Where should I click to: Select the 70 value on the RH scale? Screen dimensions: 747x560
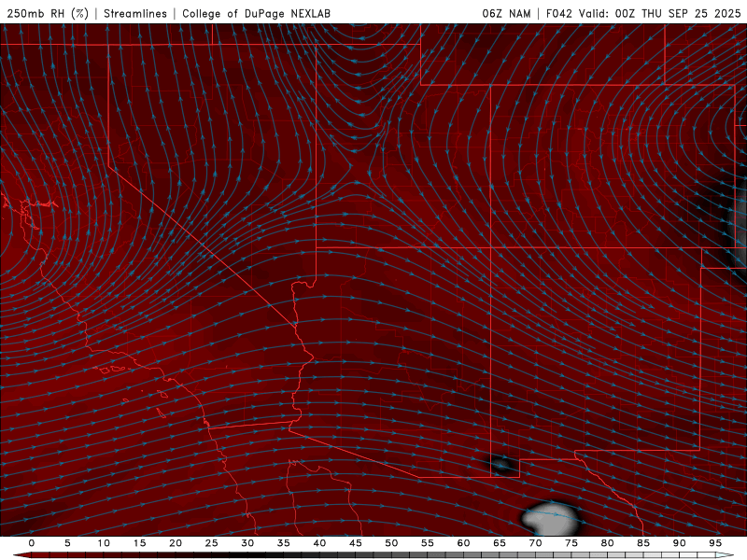pyautogui.click(x=535, y=543)
